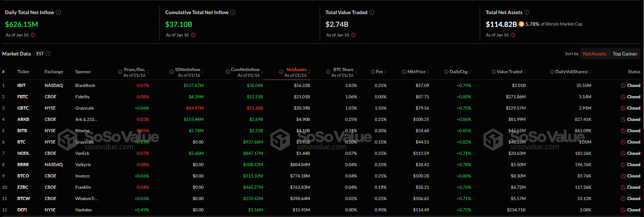This screenshot has height=217, width=644.
Task: Open the GBTC ticker row
Action: 23,108
